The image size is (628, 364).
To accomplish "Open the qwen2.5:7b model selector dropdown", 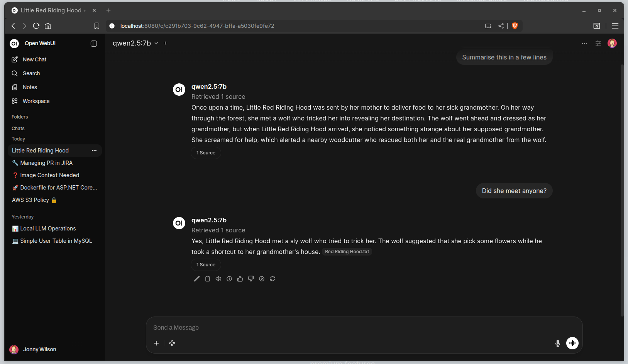I will click(x=135, y=43).
